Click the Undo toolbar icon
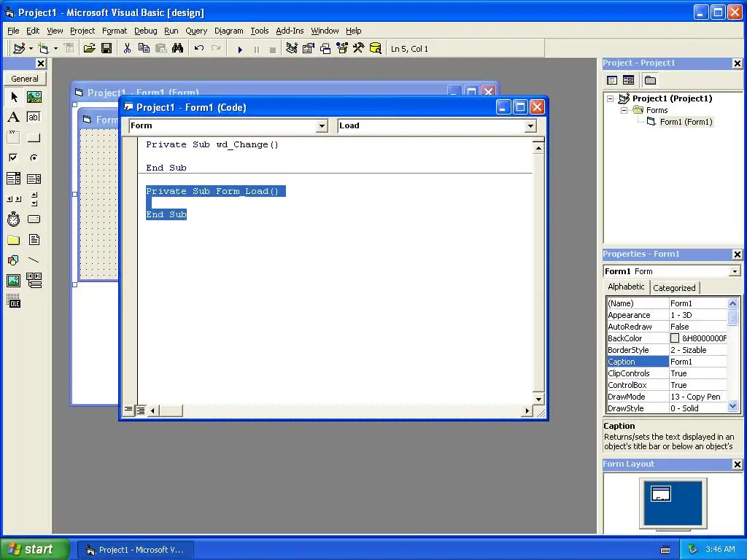This screenshot has width=747, height=560. click(x=199, y=48)
